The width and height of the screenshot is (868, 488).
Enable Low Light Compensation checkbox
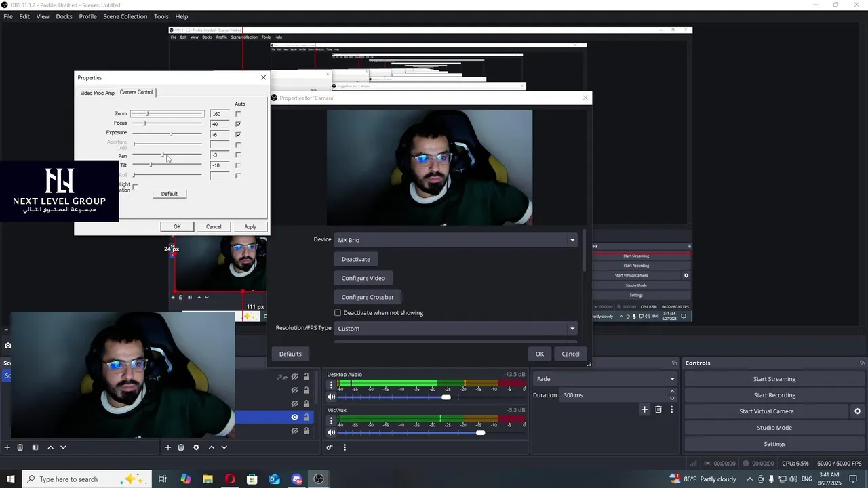pos(135,186)
